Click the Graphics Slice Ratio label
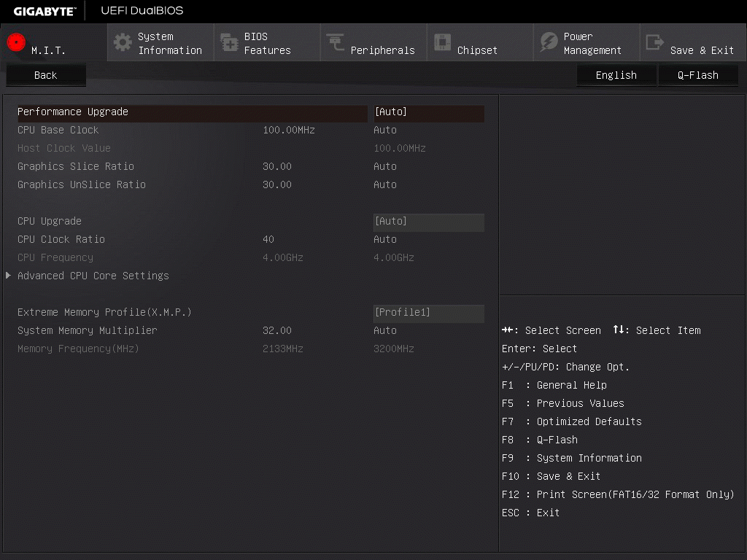Screen dimensions: 747x560 76,167
